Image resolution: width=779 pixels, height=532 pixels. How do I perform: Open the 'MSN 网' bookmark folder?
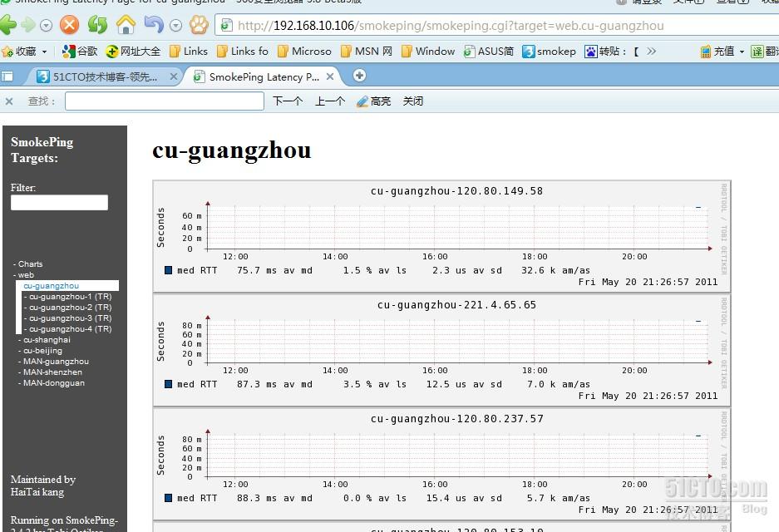(x=366, y=52)
